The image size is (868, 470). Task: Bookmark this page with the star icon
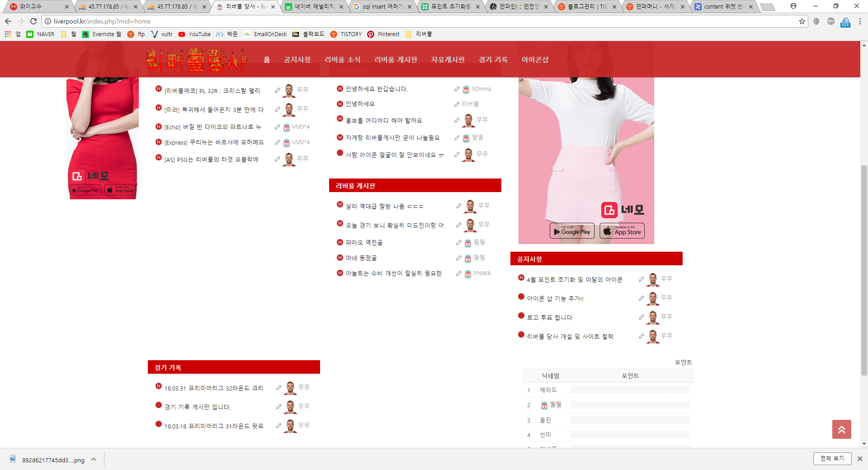point(802,21)
